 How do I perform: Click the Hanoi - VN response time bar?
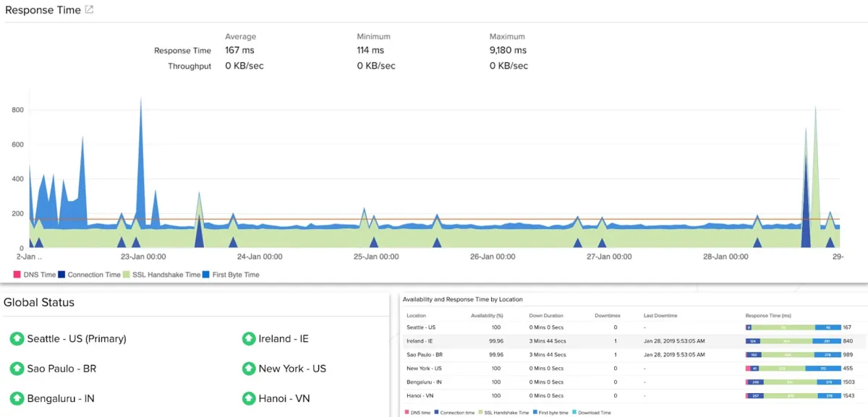(x=793, y=395)
